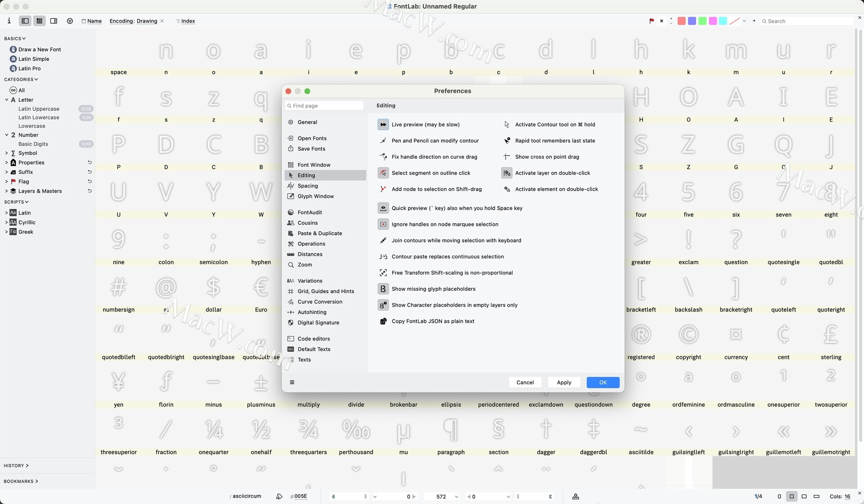Expand the Cyrillic script

tap(6, 223)
